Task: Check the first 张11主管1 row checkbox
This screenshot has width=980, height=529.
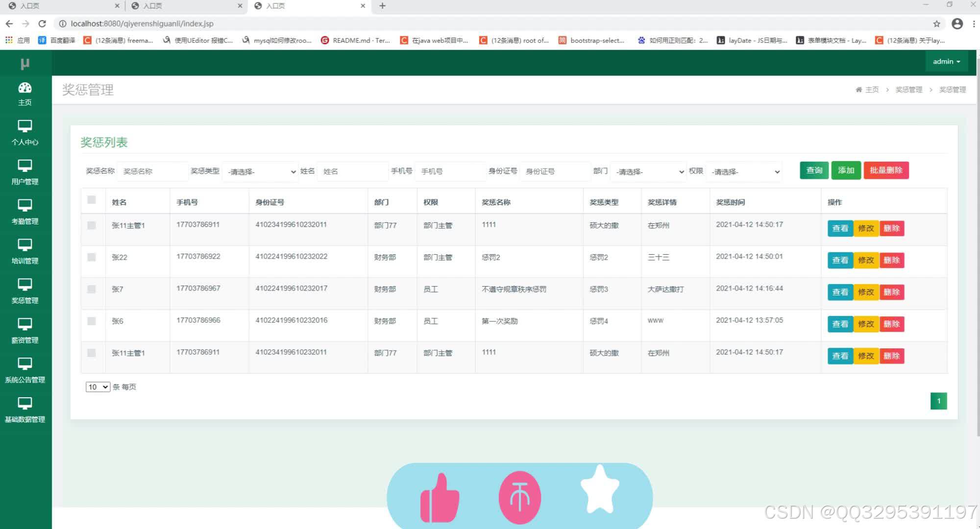Action: (x=92, y=225)
